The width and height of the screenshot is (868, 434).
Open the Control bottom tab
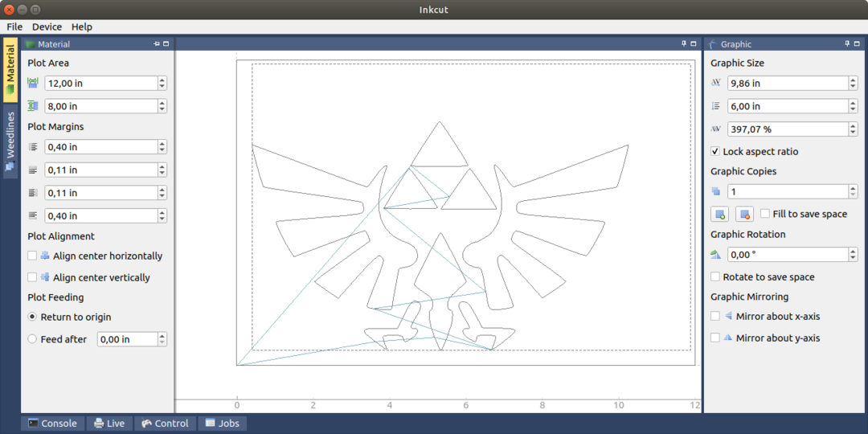(165, 424)
